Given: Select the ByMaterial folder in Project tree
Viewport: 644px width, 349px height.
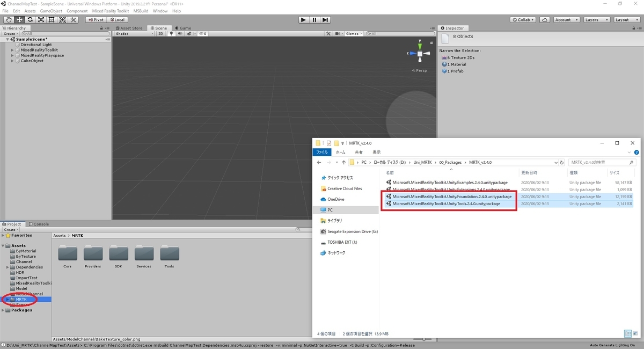Looking at the screenshot, I should (26, 251).
